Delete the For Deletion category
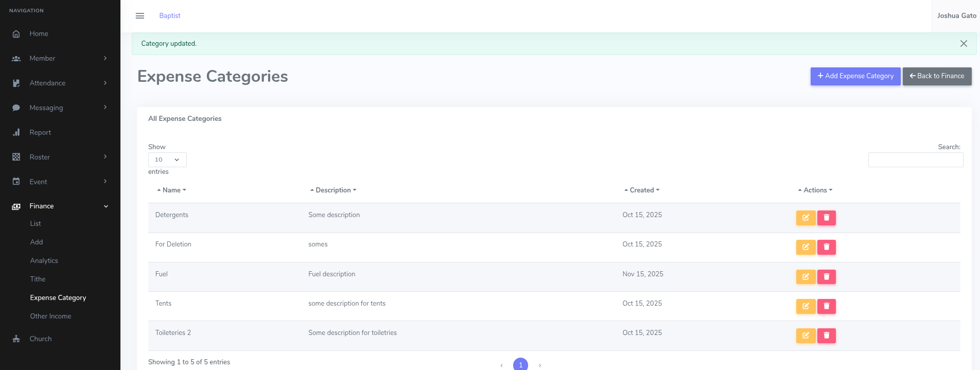This screenshot has width=980, height=370. pos(826,247)
